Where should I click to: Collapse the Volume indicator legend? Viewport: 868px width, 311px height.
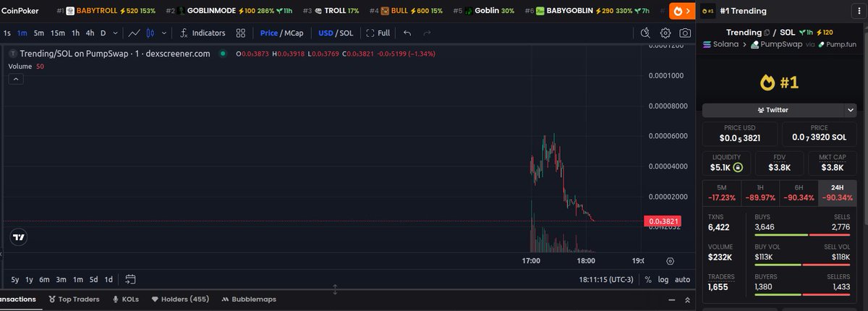pos(14,80)
